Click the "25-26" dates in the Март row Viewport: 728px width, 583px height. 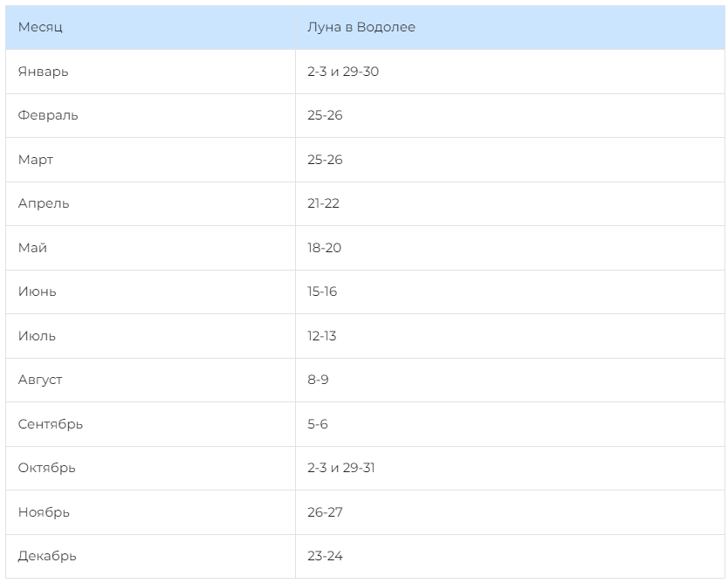click(x=325, y=160)
